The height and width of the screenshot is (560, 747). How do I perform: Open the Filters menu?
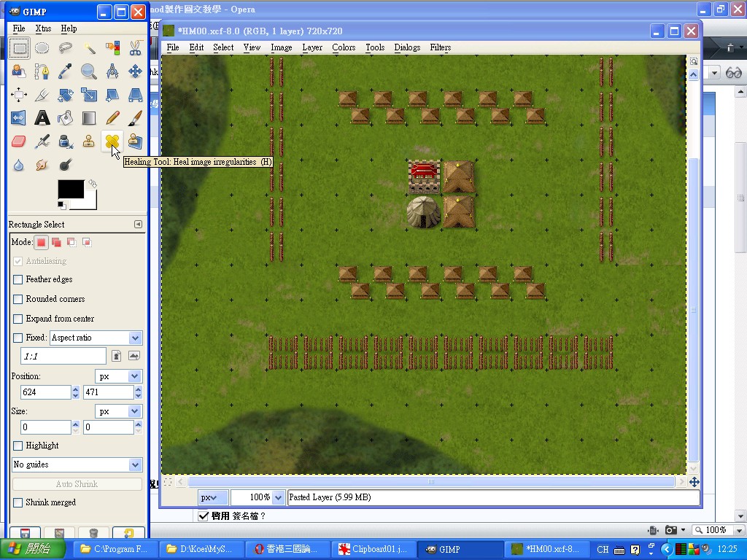(440, 47)
